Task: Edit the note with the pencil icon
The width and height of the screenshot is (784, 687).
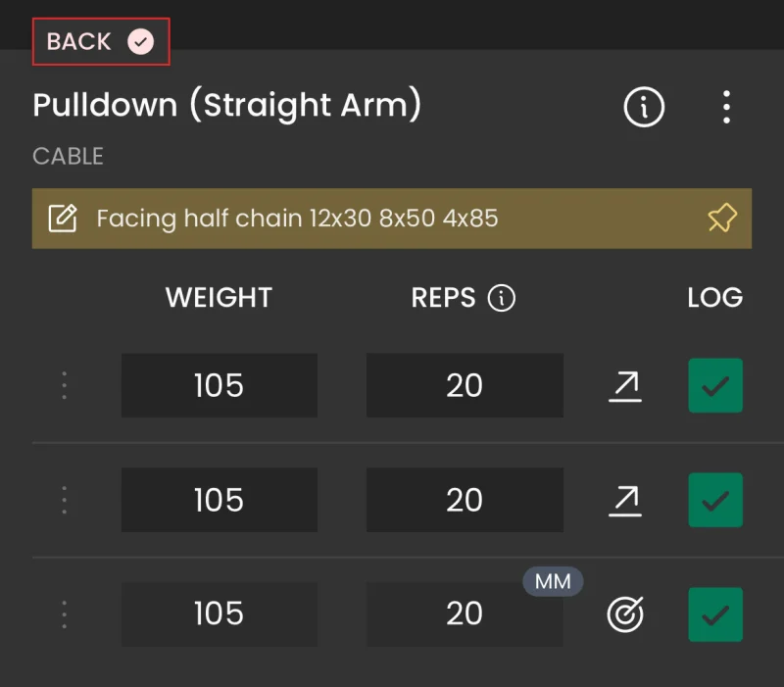Action: (63, 218)
